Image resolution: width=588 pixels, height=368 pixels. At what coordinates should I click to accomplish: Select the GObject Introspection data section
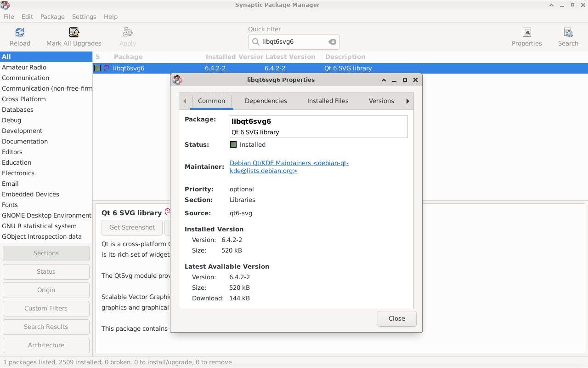tap(46, 236)
